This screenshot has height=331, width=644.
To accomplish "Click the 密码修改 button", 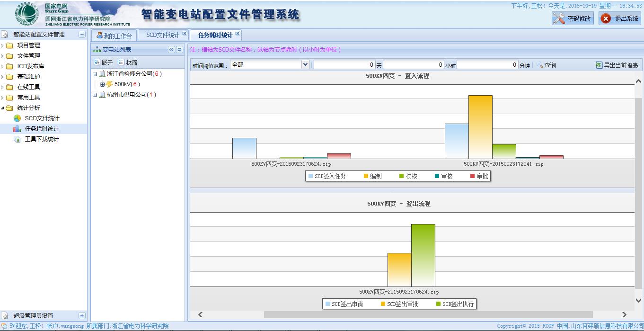I will 573,18.
